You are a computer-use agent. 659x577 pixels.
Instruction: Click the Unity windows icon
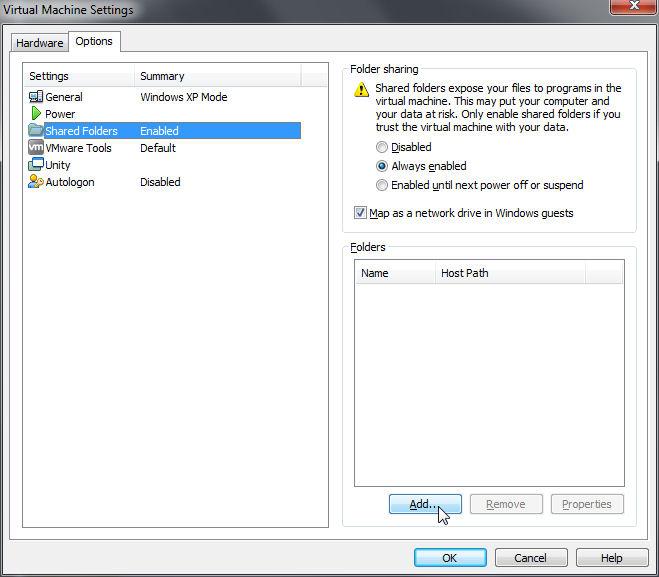(x=36, y=165)
